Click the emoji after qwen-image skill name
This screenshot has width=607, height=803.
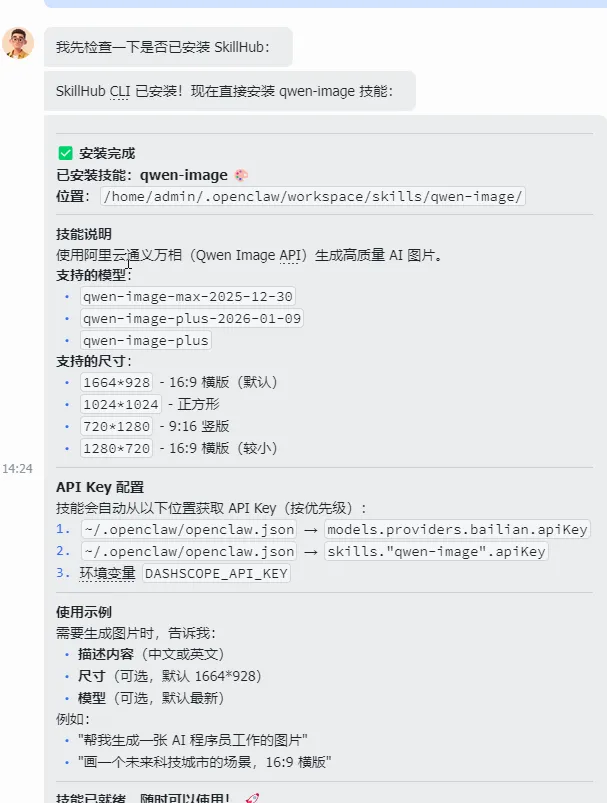pos(241,175)
